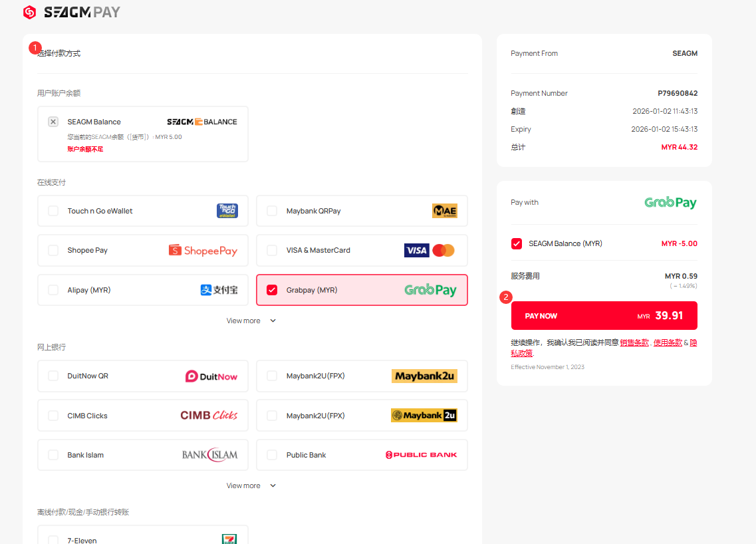Click the SEAGM Pay logo in header

pyautogui.click(x=72, y=12)
